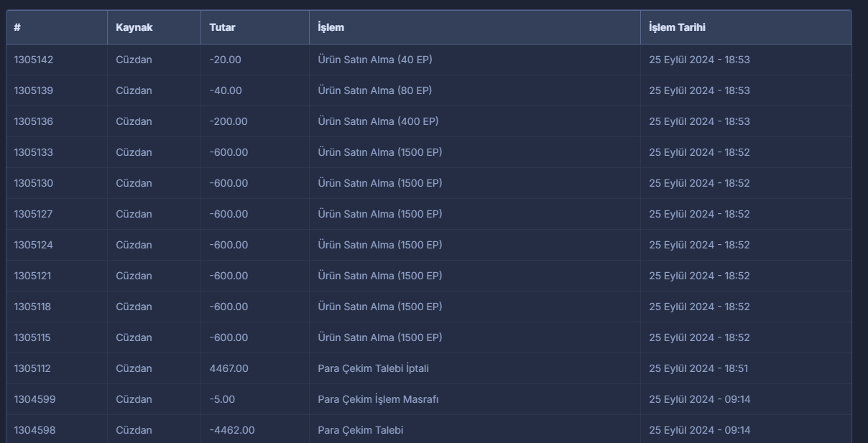Click the 4467.00 amount cell

click(x=229, y=368)
